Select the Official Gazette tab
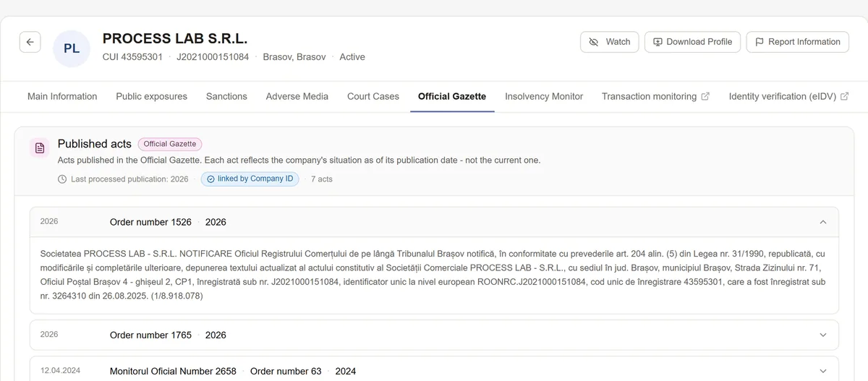This screenshot has width=868, height=381. tap(452, 96)
